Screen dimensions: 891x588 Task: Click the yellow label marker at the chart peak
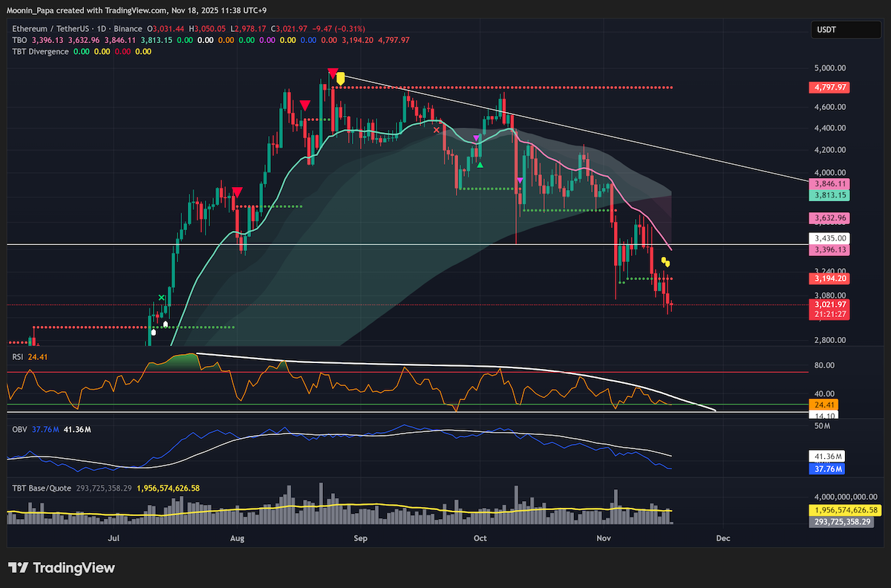340,77
